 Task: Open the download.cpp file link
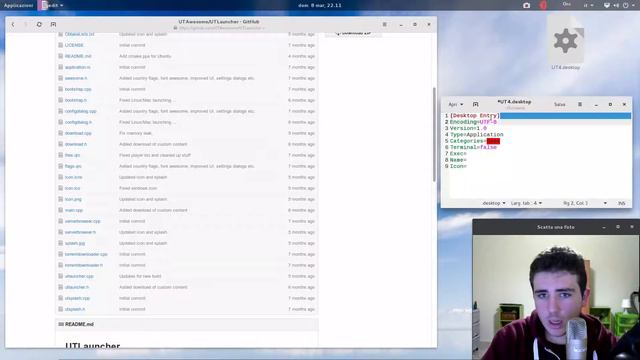coord(78,133)
